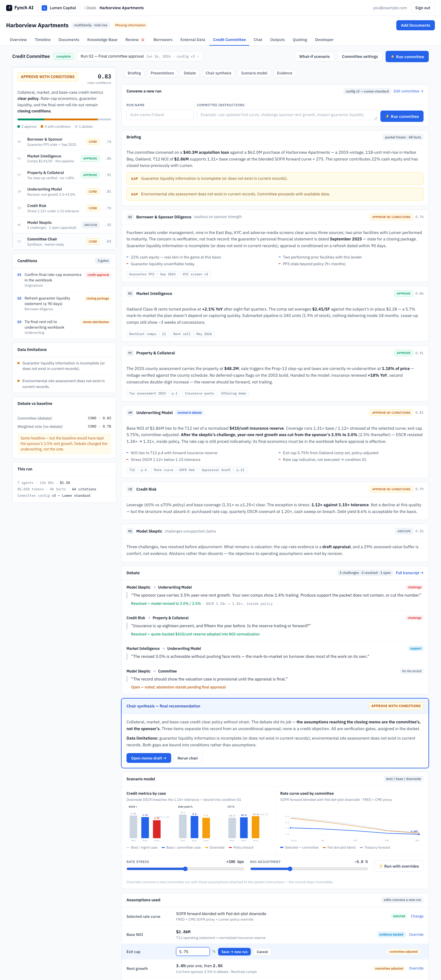Screen dimensions: 441x980
Task: Click the MS icon beside the Model Skeptic heading
Action: (130, 531)
